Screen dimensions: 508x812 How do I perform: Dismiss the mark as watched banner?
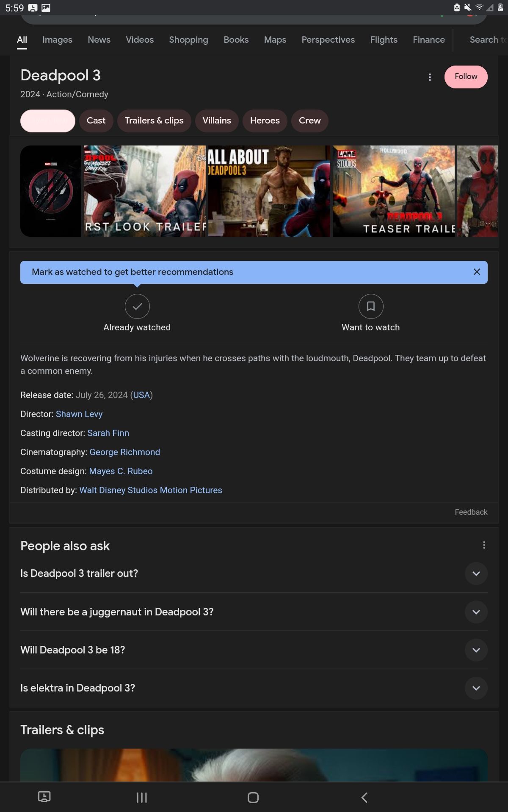pyautogui.click(x=477, y=272)
